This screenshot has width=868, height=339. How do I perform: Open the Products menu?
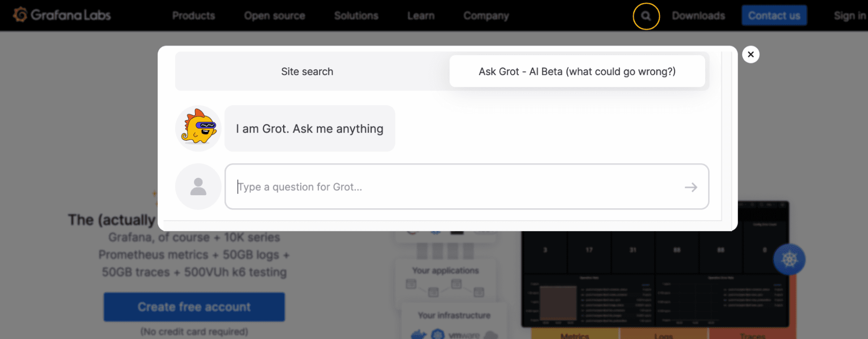(193, 16)
